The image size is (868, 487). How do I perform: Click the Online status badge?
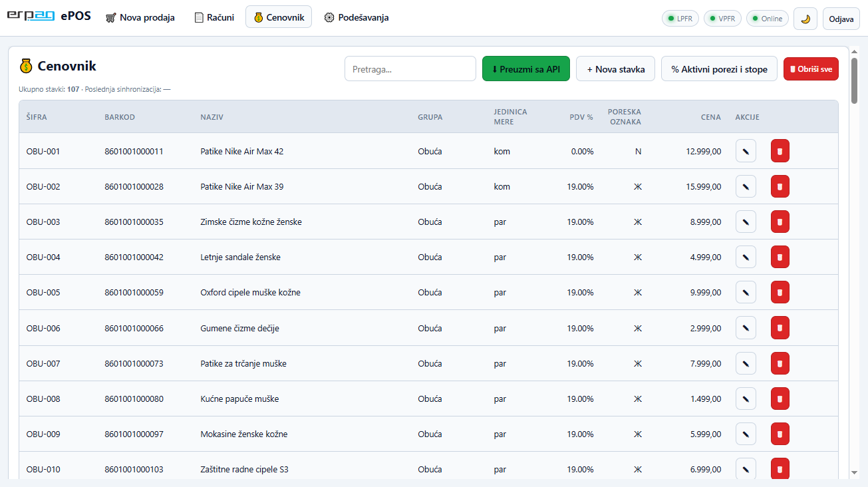[x=768, y=19]
